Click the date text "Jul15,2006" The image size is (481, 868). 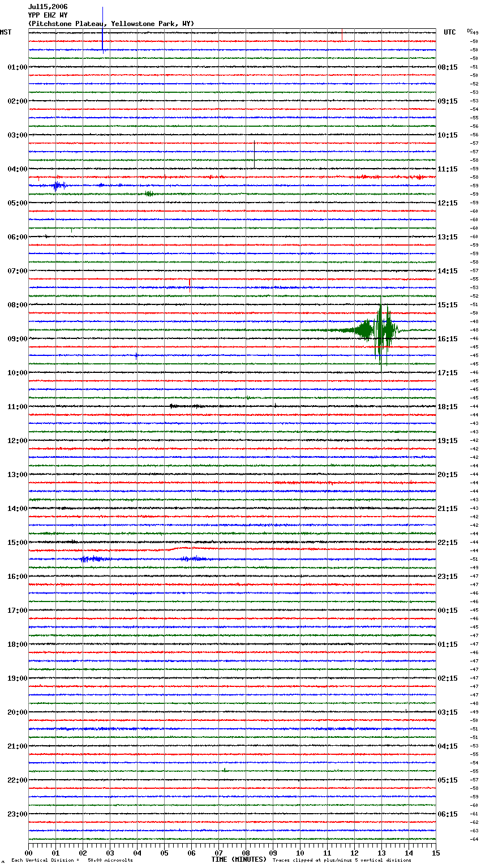tap(48, 7)
